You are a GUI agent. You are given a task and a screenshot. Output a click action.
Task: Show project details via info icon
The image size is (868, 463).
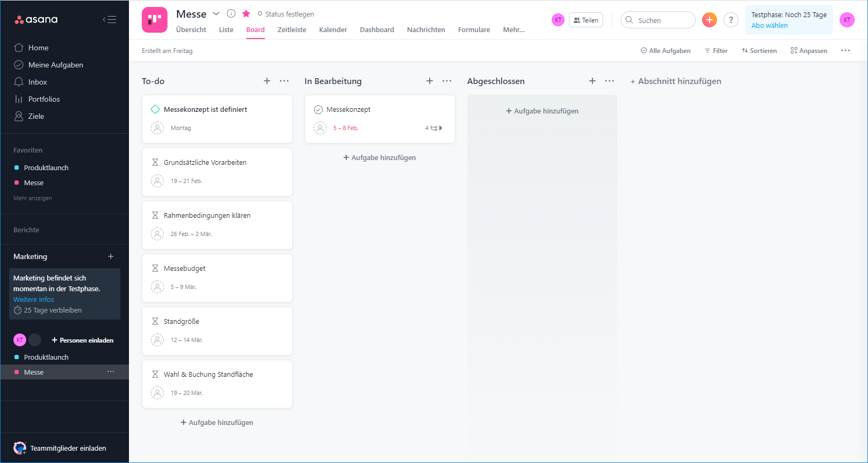point(231,13)
